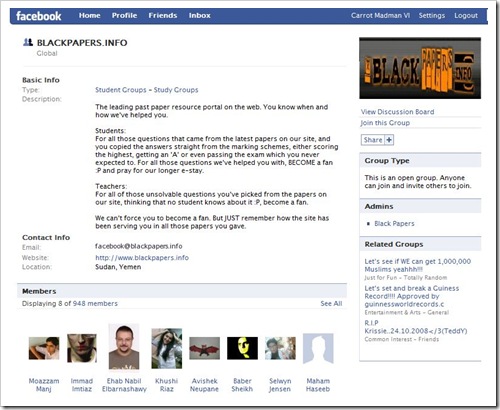The height and width of the screenshot is (410, 500).
Task: Open Maham Haseeb's default silhouette avatar
Action: point(318,348)
